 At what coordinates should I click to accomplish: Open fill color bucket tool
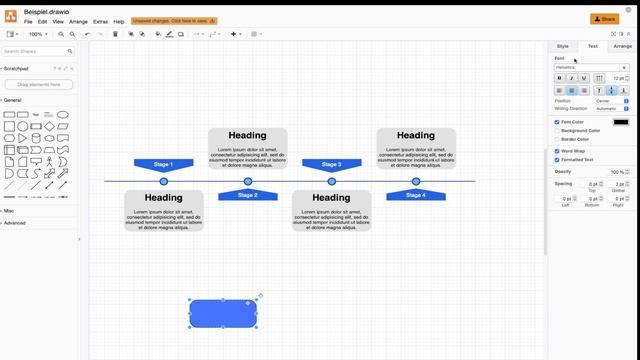click(x=158, y=34)
